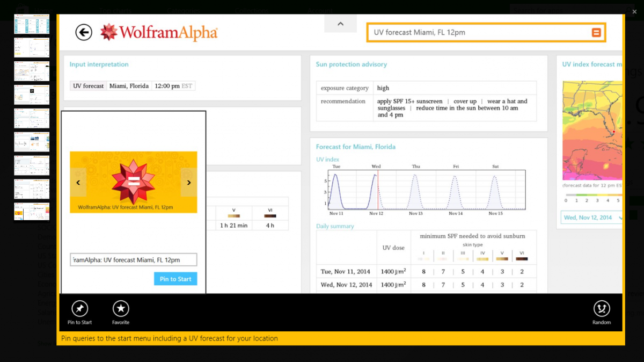Viewport: 644px width, 362px height.
Task: Click 'exposure category' label in advisory table
Action: pos(345,88)
